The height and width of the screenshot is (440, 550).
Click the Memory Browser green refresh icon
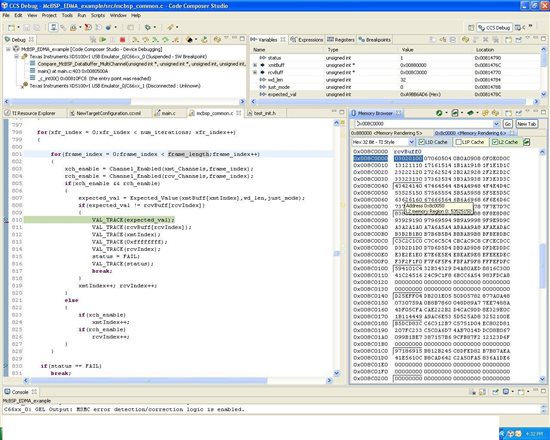pyautogui.click(x=439, y=113)
